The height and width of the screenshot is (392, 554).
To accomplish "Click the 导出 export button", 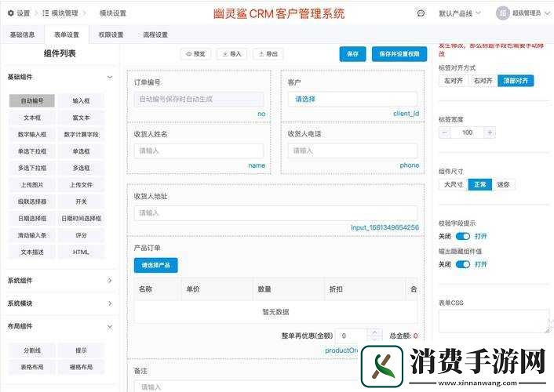I will [268, 54].
